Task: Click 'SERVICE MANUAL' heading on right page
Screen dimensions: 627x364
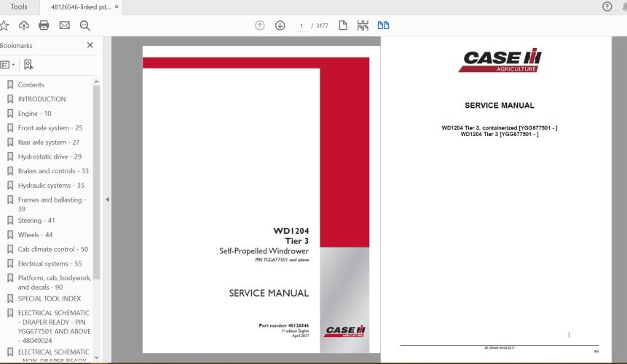Action: [x=500, y=106]
